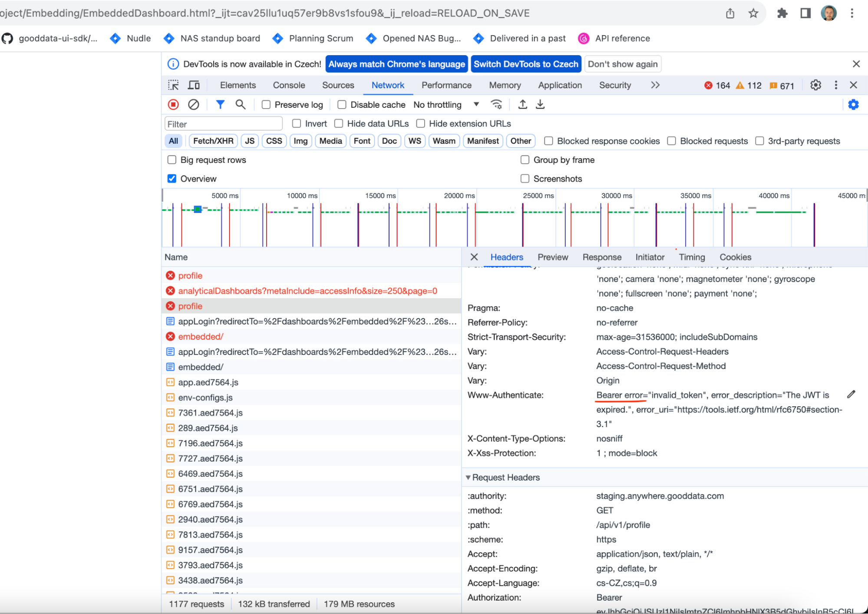Toggle device emulation toolbar
Viewport: 868px width, 614px height.
[x=194, y=85]
